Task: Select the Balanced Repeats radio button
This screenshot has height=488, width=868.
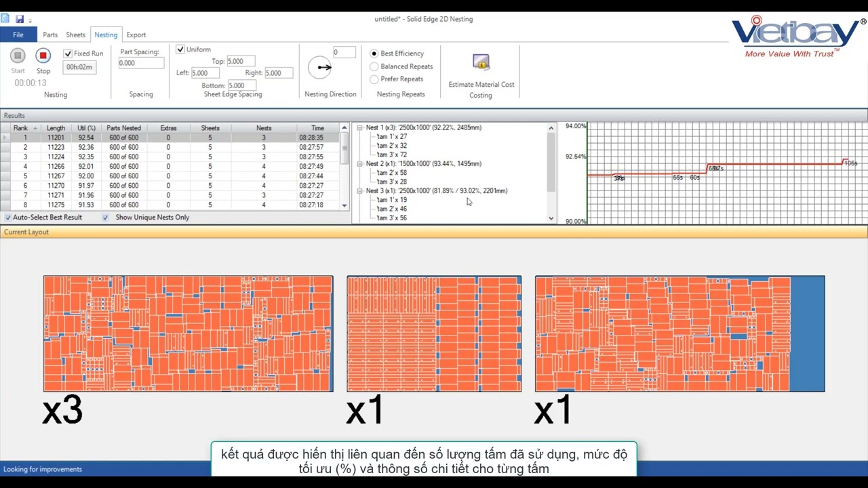Action: click(x=374, y=66)
